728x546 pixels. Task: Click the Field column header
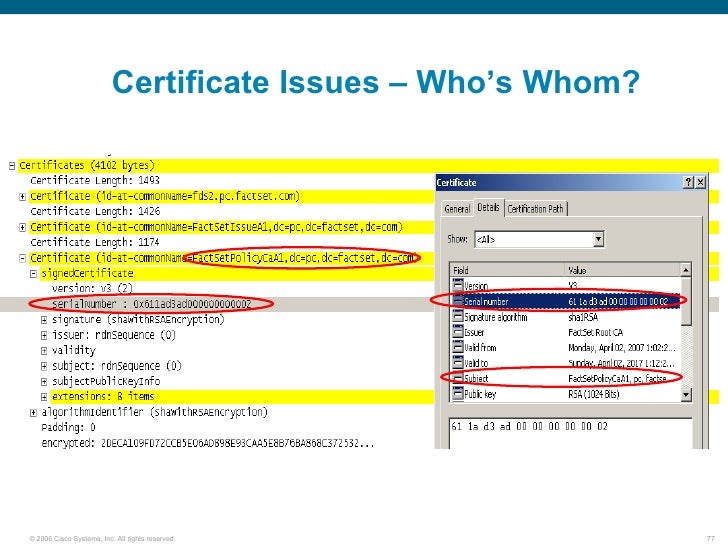[507, 270]
